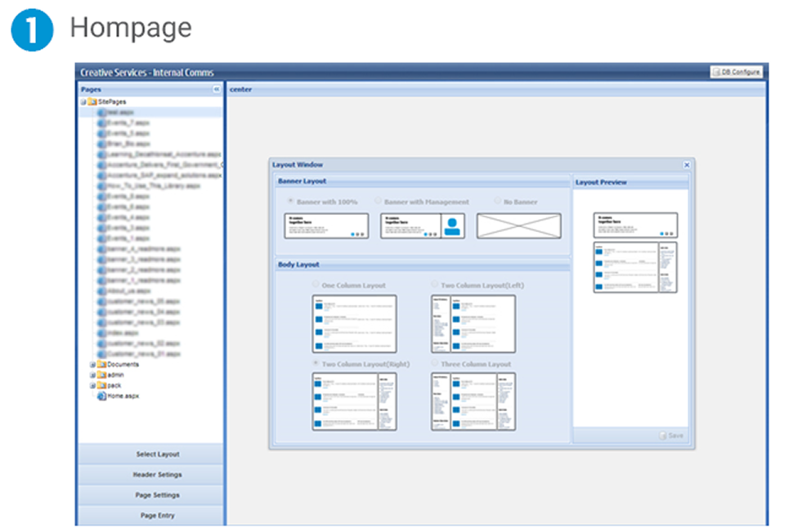Click the Banner with Management preview thumbnail
The height and width of the screenshot is (532, 789).
coord(424,226)
